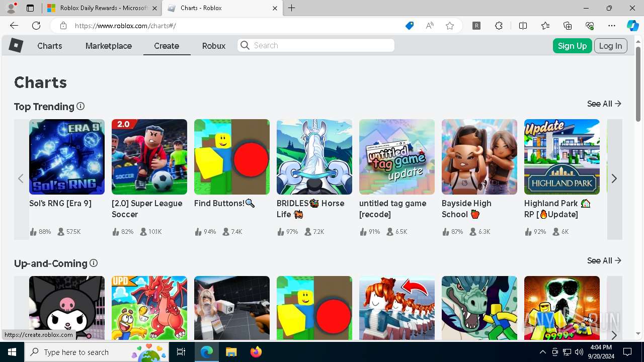Open Highland Park RP thumbnail

(562, 157)
